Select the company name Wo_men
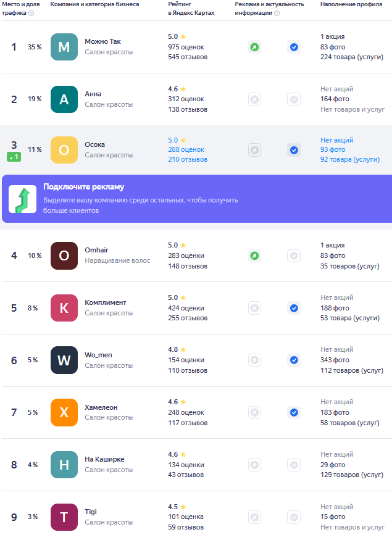This screenshot has height=540, width=392. click(x=98, y=355)
